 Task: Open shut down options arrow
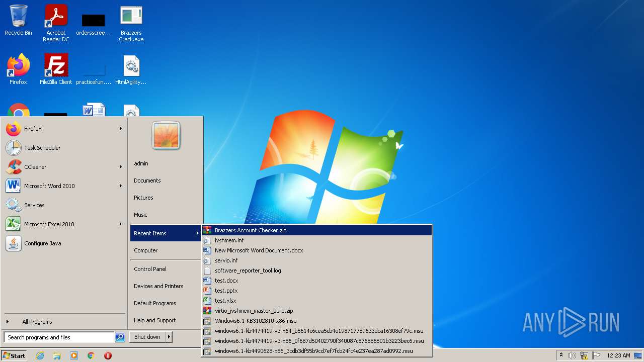(169, 337)
